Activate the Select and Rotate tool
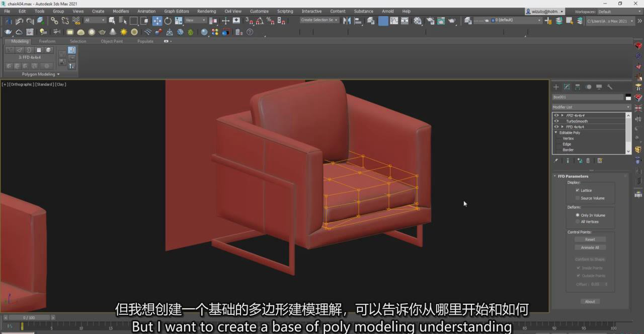This screenshot has width=644, height=334. tap(168, 21)
